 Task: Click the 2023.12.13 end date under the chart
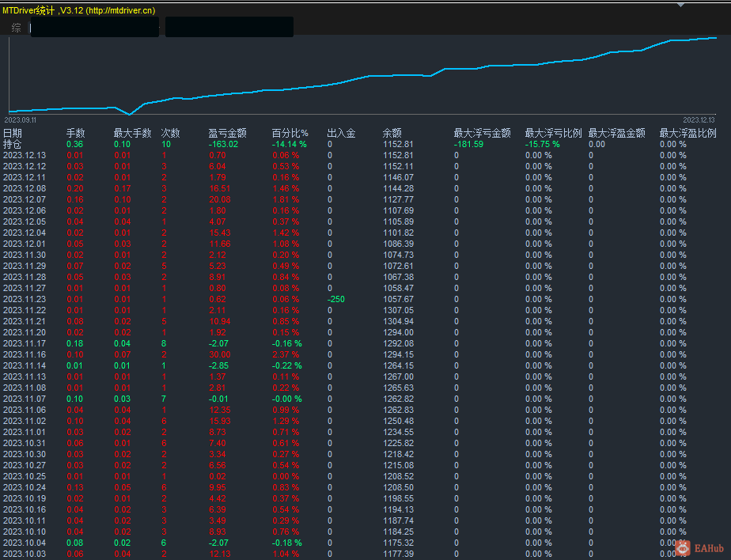pyautogui.click(x=699, y=119)
